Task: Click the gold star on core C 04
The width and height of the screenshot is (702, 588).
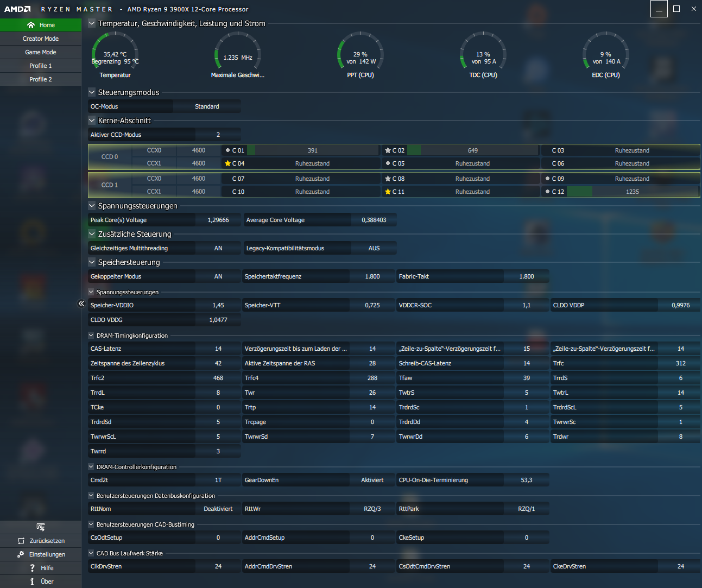Action: coord(227,163)
